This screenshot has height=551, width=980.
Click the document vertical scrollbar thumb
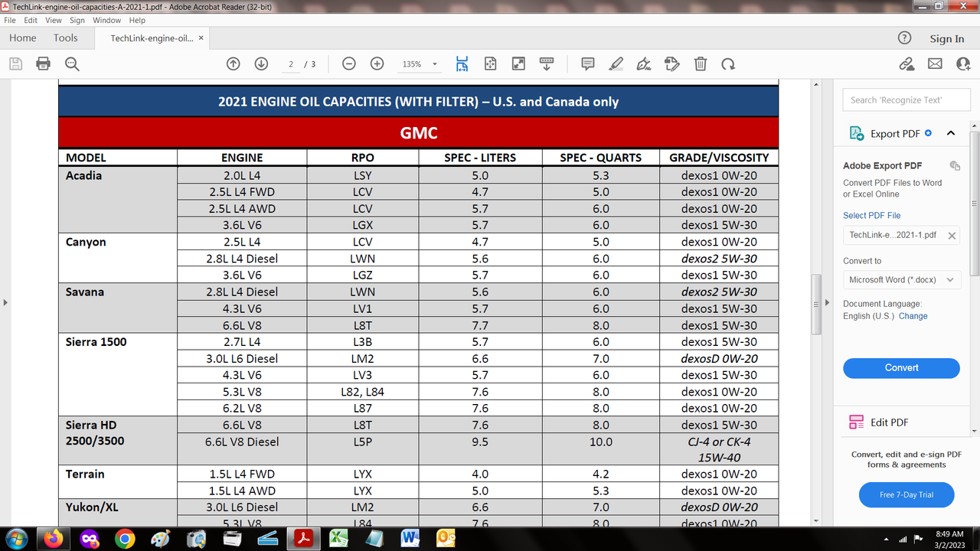point(816,304)
